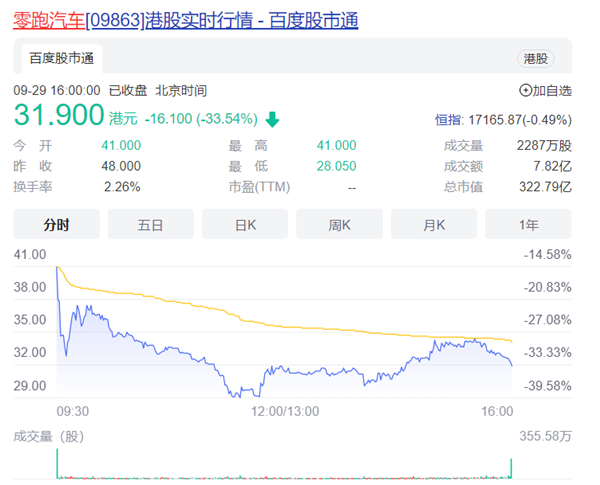The height and width of the screenshot is (485, 600).
Task: Click the 16:00 time axis label
Action: click(x=497, y=412)
